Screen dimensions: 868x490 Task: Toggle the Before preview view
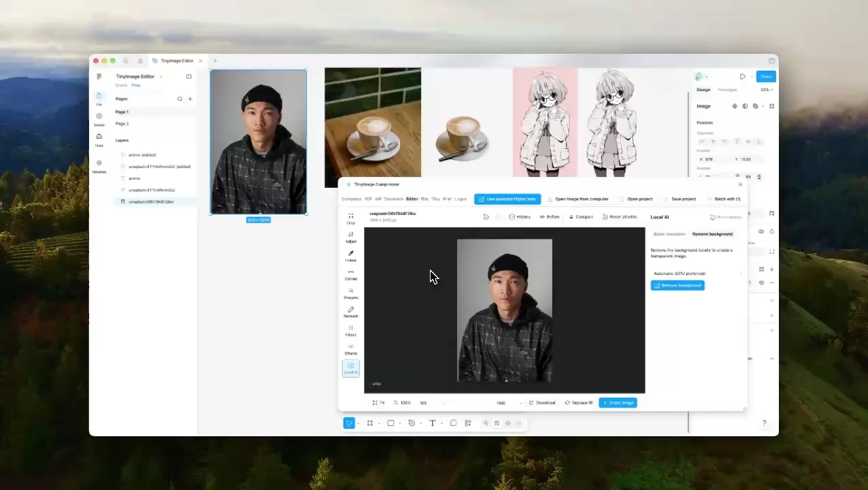550,217
